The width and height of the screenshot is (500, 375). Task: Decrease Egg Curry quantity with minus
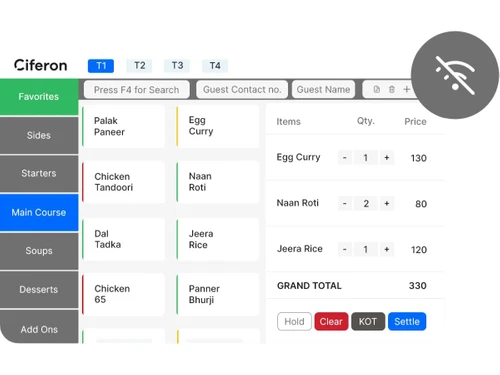click(345, 158)
